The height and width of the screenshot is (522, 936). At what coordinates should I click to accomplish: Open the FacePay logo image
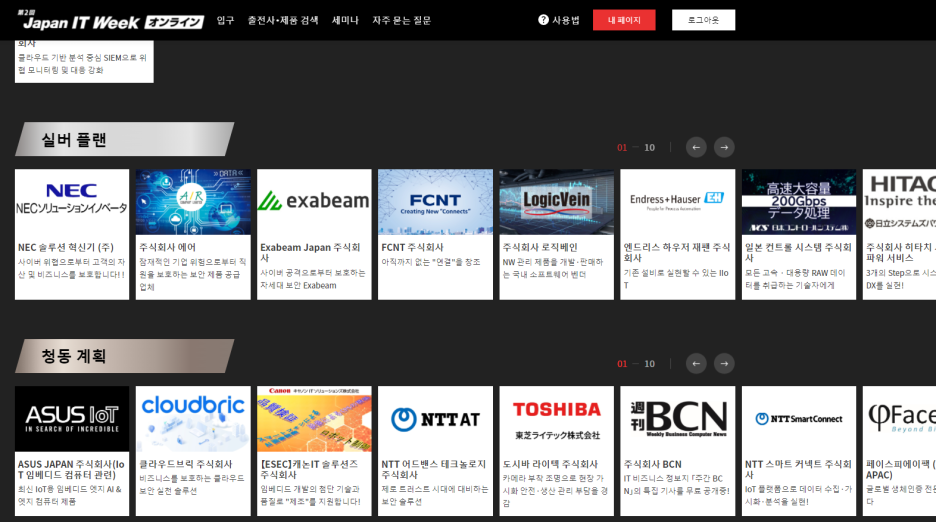900,419
